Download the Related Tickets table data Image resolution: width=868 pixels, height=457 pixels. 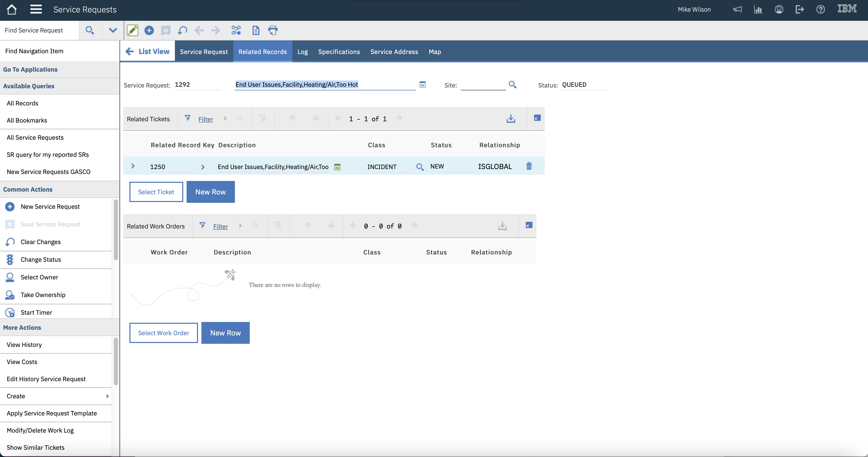[x=510, y=119]
